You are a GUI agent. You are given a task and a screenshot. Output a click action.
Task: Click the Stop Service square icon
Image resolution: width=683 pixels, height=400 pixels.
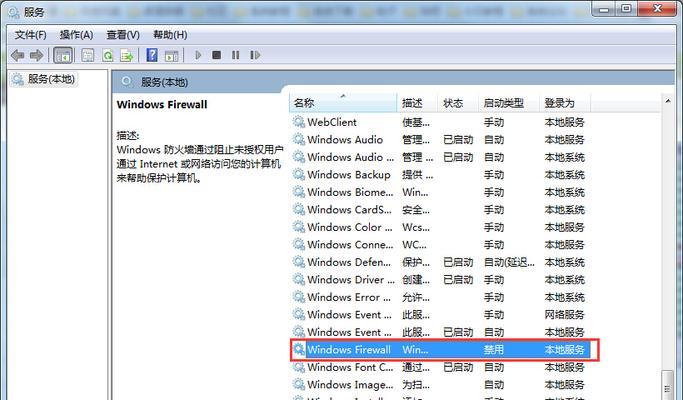[216, 55]
